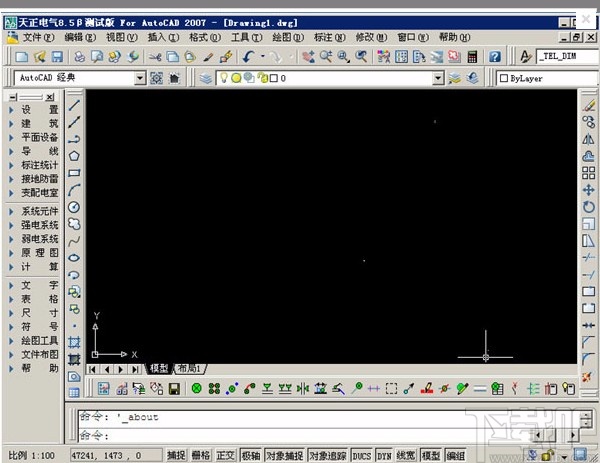Select the Hatch tool
The height and width of the screenshot is (463, 600).
click(x=74, y=342)
